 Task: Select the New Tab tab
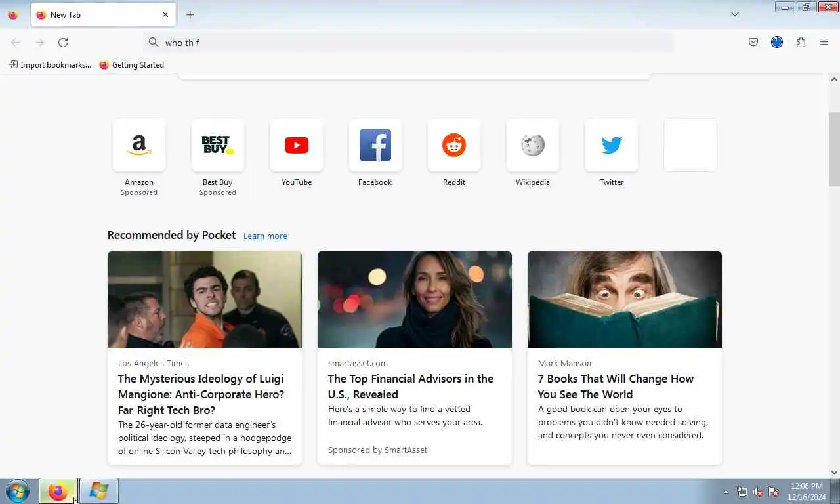click(x=103, y=14)
